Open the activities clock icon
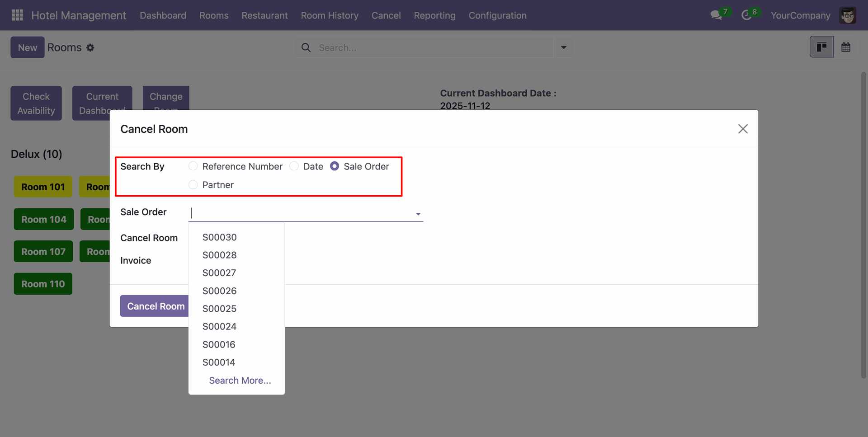The width and height of the screenshot is (868, 437). coord(746,15)
